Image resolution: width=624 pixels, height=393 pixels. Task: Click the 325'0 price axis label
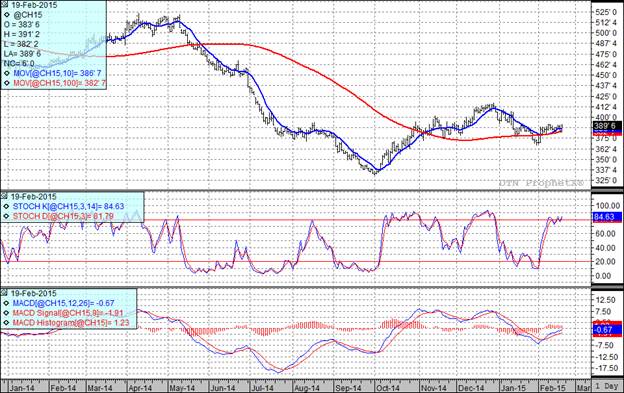point(606,181)
